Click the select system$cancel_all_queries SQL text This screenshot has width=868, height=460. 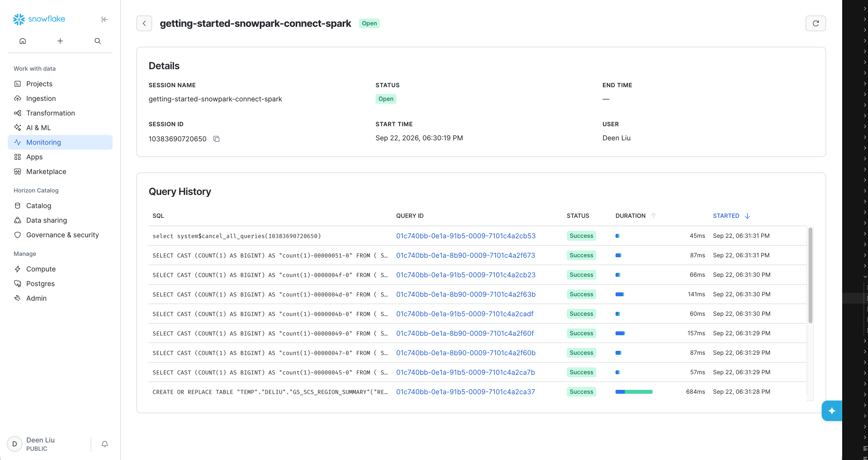coord(236,236)
